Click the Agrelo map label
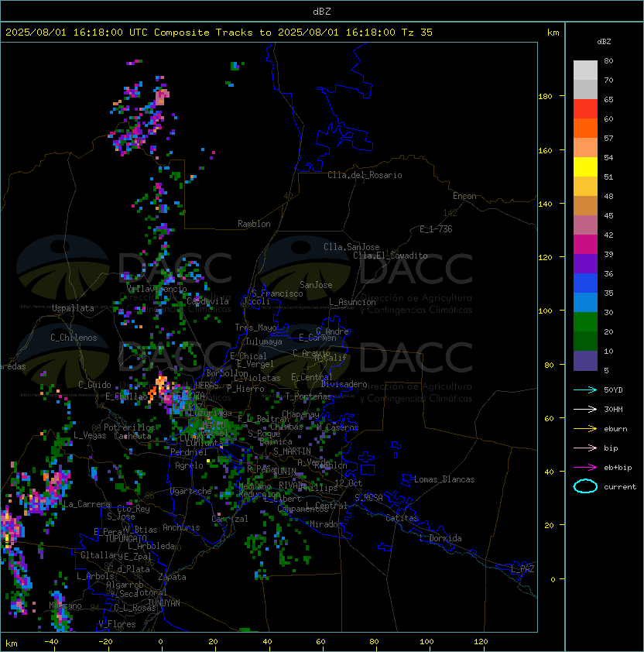Screen dimensions: 644x652 189,465
